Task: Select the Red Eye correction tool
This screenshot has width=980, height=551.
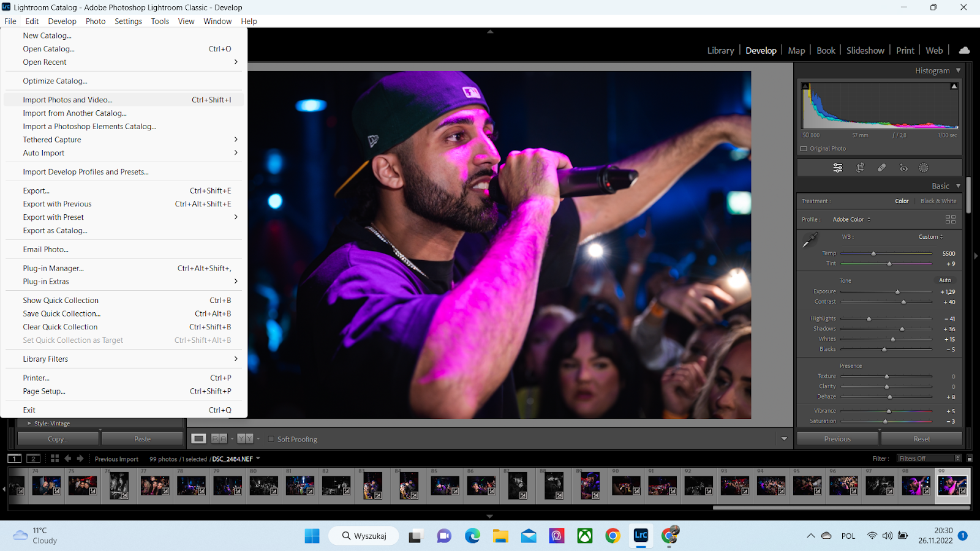Action: 903,168
